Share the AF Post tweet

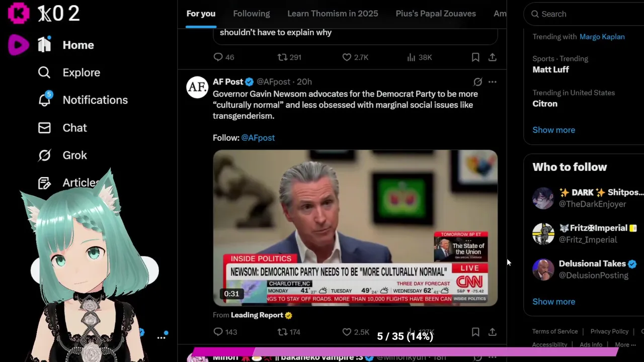(493, 332)
